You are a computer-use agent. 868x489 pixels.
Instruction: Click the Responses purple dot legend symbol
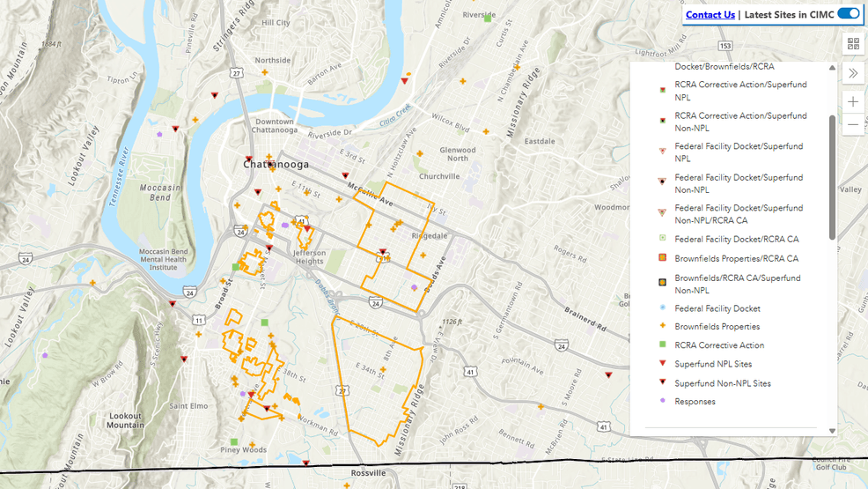661,402
